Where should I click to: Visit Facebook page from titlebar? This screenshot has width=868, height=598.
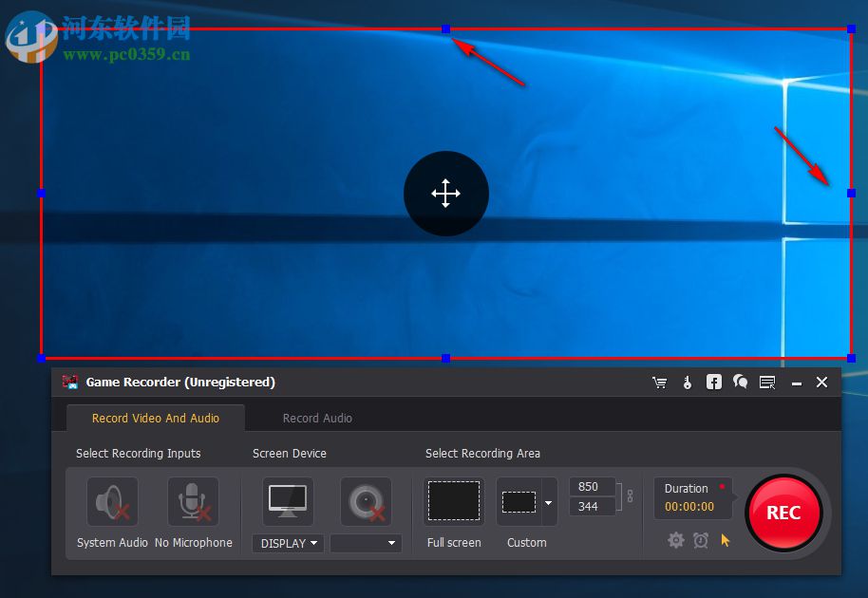(x=713, y=383)
